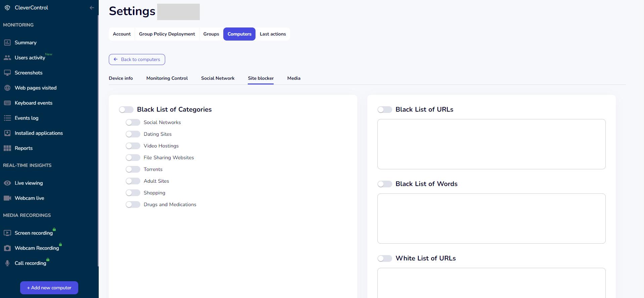Open the Last actions tab
The image size is (644, 298).
pos(273,34)
